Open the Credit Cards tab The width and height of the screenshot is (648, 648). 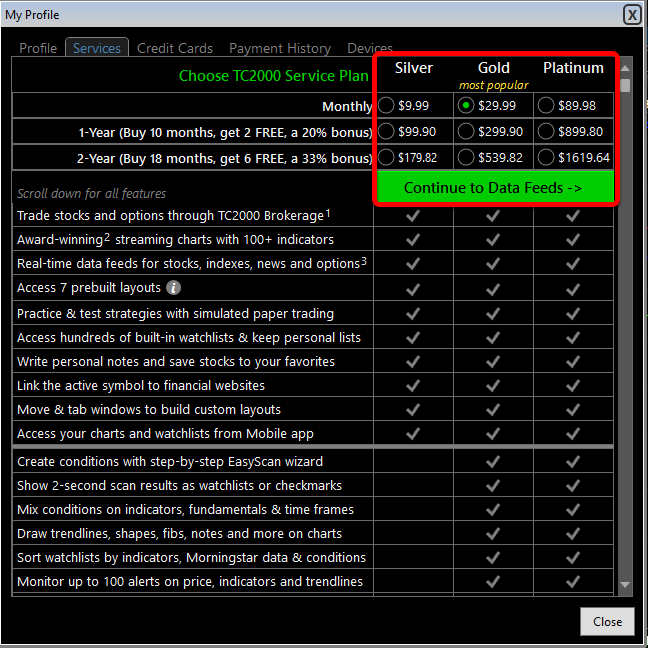tap(175, 48)
